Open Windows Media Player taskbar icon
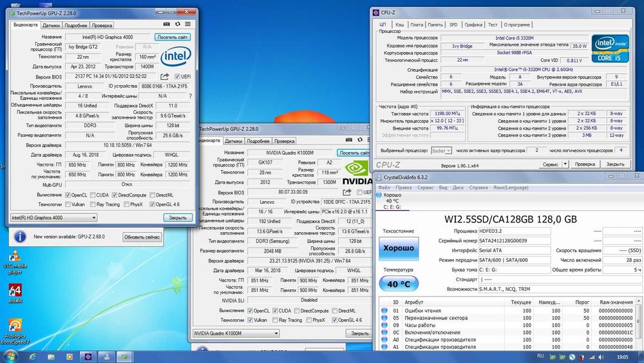This screenshot has width=644, height=363. (x=70, y=357)
